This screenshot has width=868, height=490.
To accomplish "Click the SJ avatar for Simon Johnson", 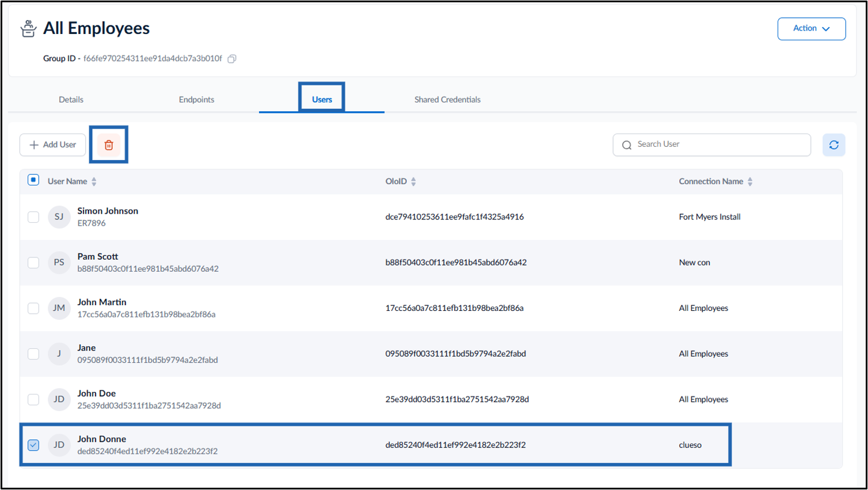I will [x=59, y=217].
